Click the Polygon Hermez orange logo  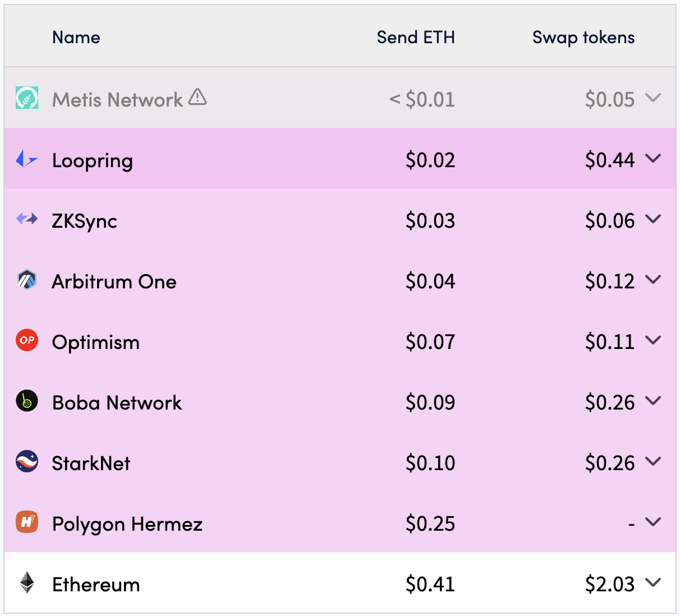pyautogui.click(x=27, y=522)
